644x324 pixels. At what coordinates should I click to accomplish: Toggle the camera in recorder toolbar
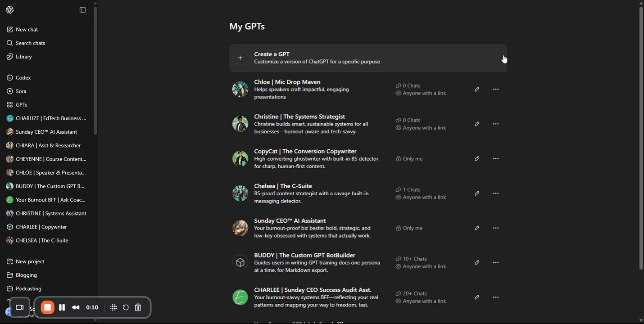point(20,307)
